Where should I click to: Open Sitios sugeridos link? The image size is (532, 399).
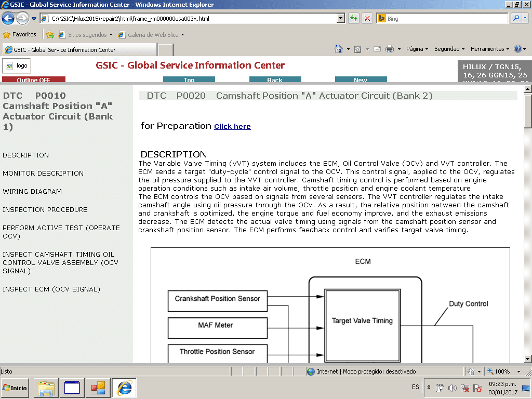point(85,35)
